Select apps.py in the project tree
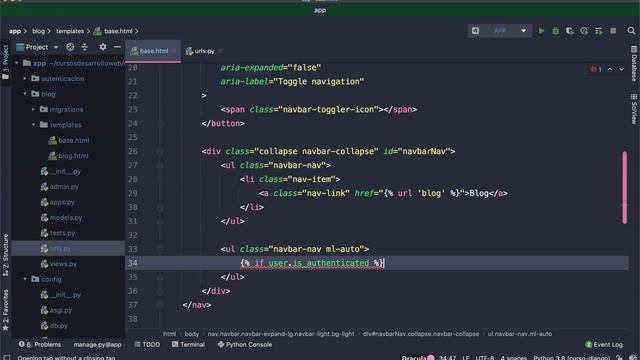640x360 pixels. [x=58, y=202]
